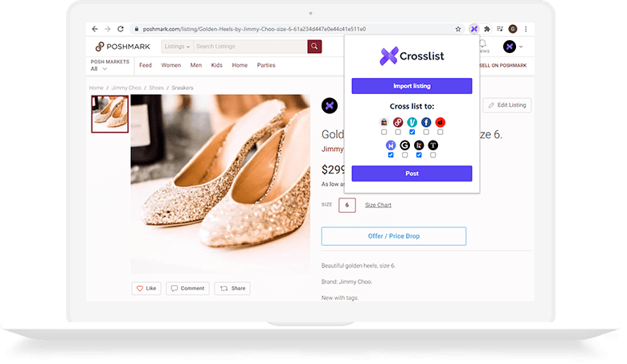
Task: Click the Shoes breadcrumb link
Action: coord(157,88)
